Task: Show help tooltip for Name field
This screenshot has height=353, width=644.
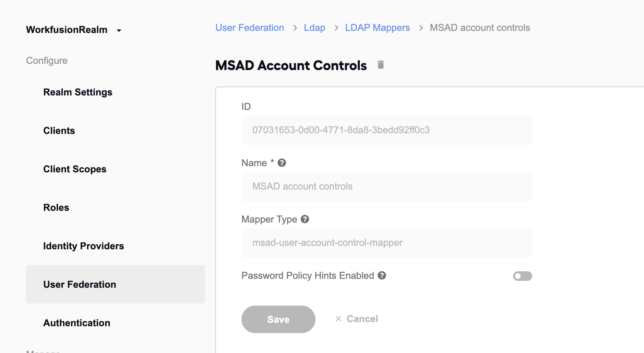Action: coord(282,163)
